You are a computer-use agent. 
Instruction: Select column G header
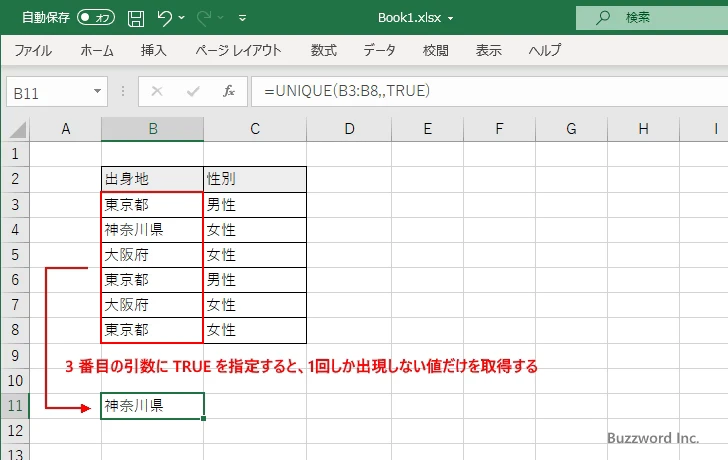tap(572, 129)
